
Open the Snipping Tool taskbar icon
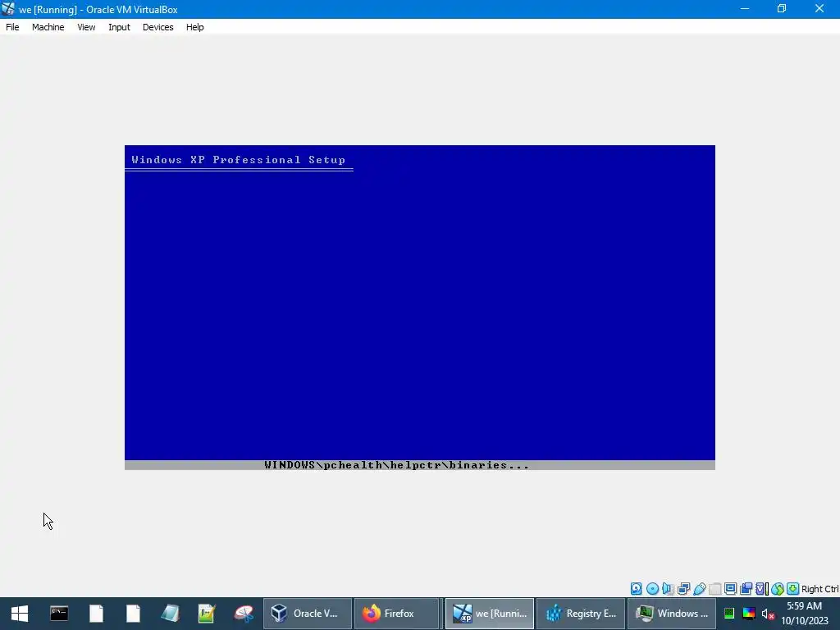pyautogui.click(x=244, y=614)
